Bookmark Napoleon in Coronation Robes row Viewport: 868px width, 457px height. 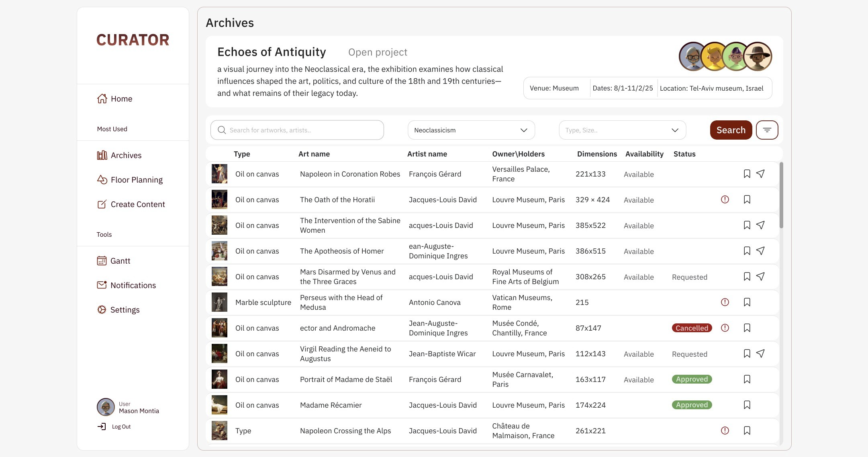click(747, 174)
